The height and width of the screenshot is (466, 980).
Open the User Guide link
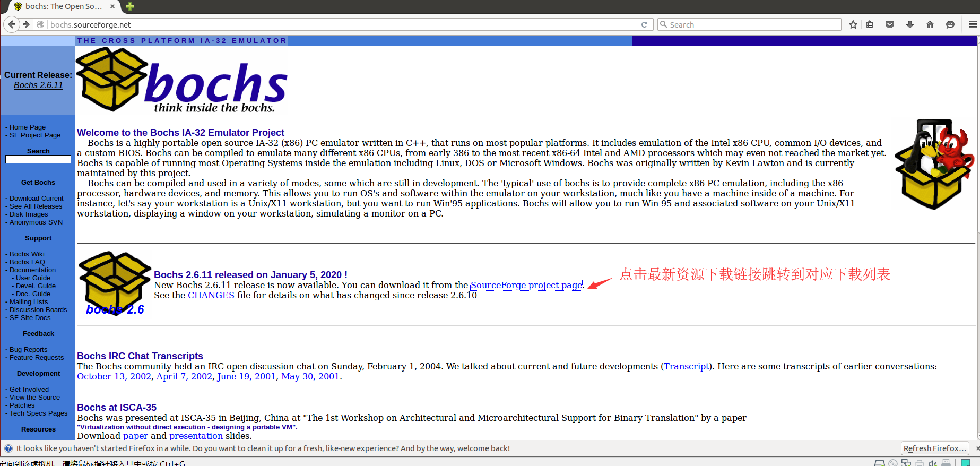click(33, 278)
